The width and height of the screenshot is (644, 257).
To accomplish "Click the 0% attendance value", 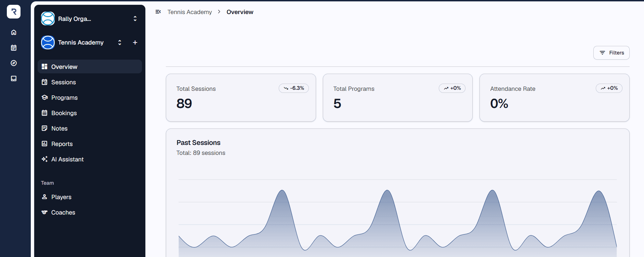I will pos(499,103).
